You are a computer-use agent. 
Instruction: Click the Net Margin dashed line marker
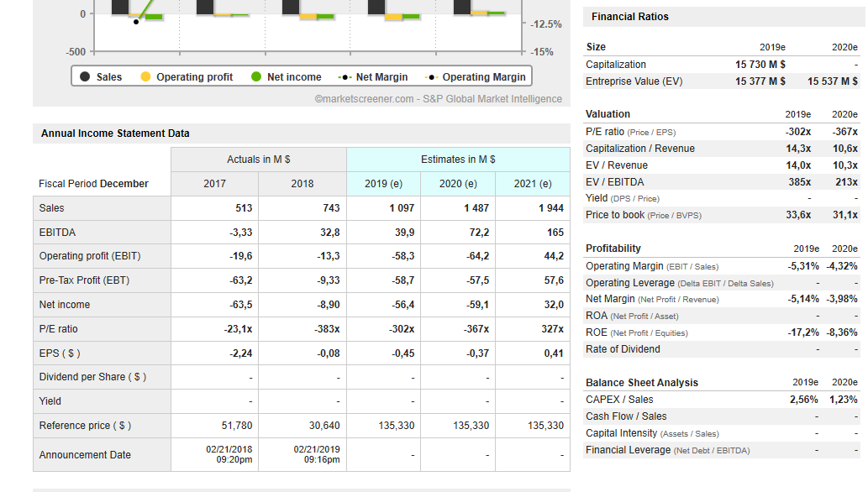pos(345,76)
